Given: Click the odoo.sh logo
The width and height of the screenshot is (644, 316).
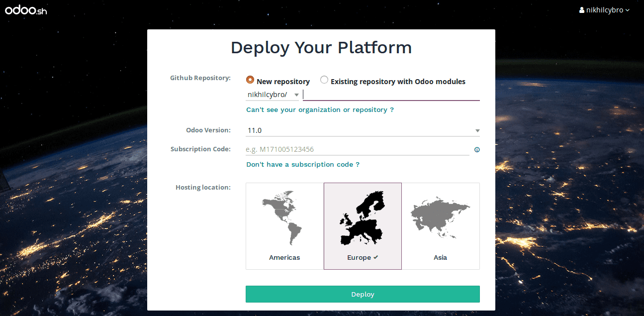Looking at the screenshot, I should 26,10.
